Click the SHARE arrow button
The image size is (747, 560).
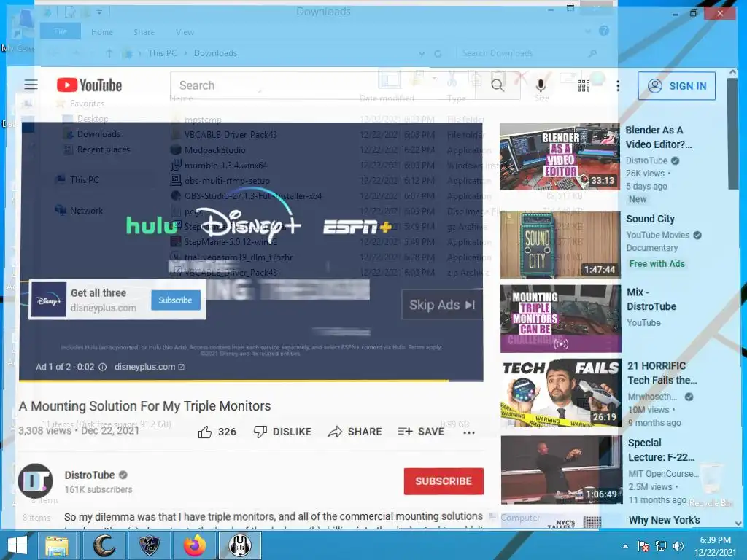[355, 432]
